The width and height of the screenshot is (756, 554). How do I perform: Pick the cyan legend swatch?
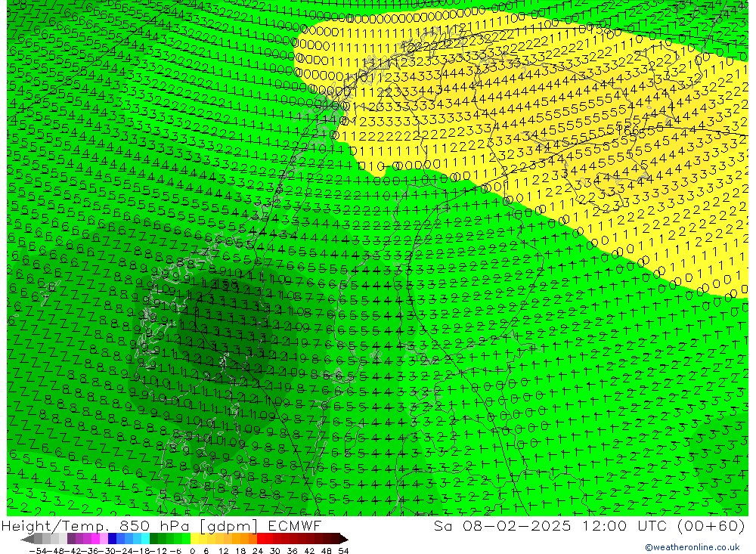tap(145, 539)
